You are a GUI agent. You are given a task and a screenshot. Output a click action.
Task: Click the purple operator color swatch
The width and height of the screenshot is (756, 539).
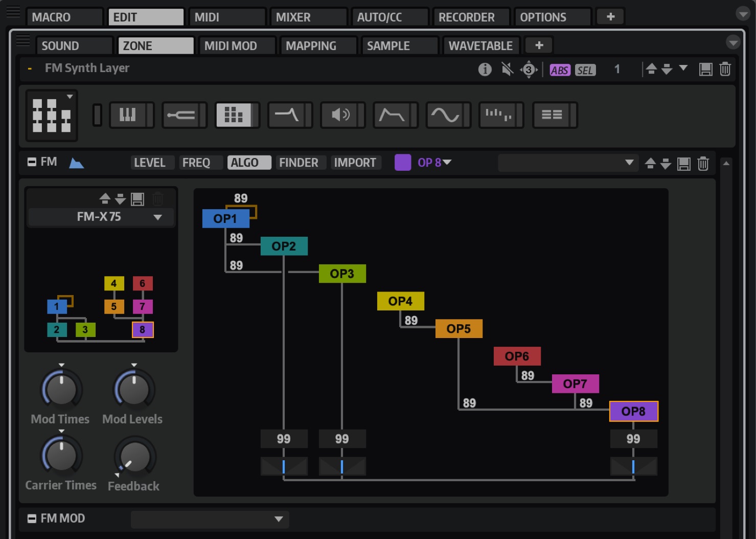pos(403,163)
